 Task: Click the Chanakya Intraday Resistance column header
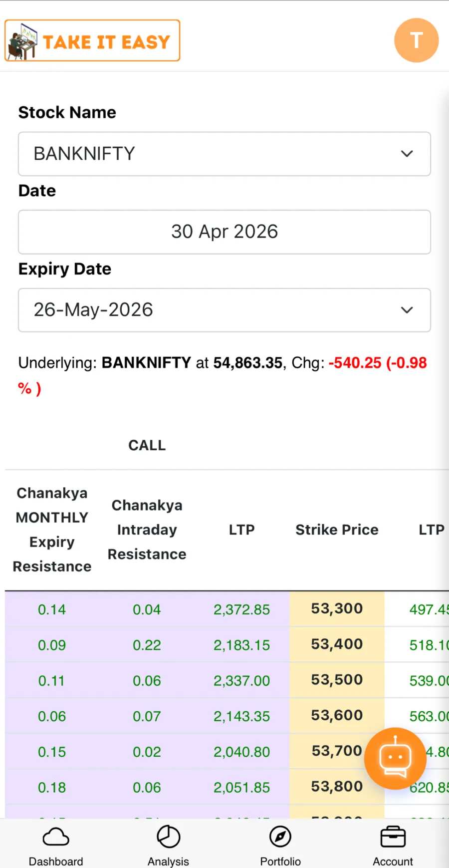(x=147, y=530)
